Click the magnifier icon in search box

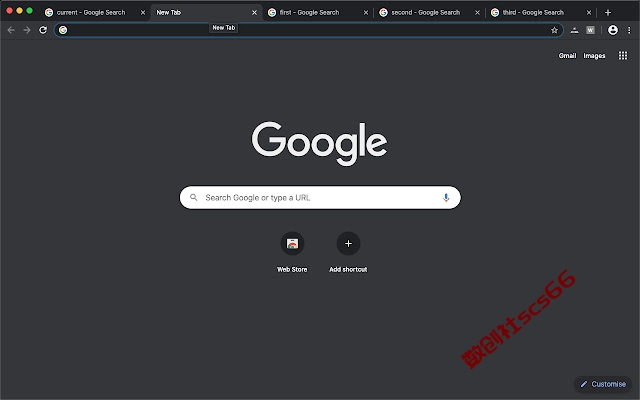point(194,198)
